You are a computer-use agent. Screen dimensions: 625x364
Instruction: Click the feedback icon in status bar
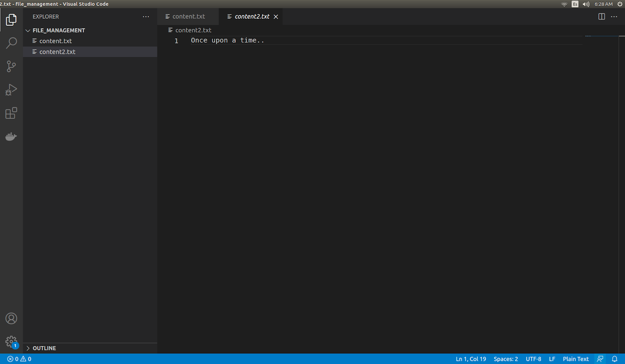click(600, 359)
